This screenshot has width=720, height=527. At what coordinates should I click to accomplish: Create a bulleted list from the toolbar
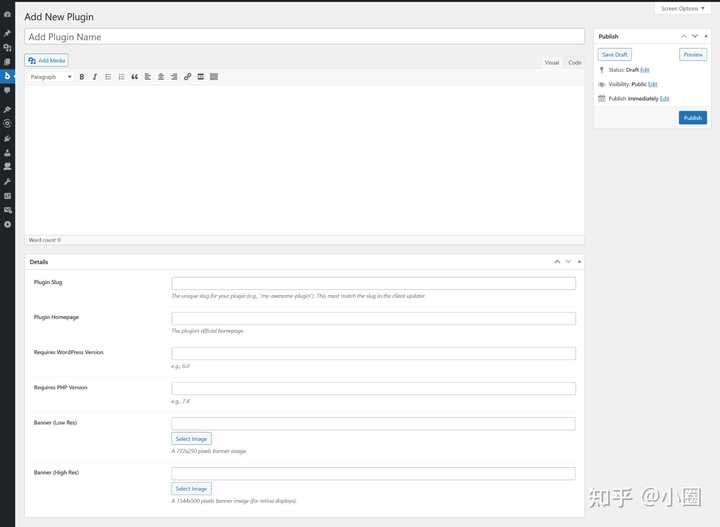(108, 77)
